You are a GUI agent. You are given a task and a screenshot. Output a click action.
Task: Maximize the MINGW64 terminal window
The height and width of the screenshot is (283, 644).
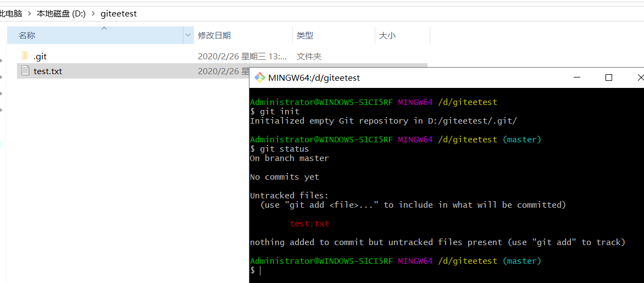click(x=609, y=77)
